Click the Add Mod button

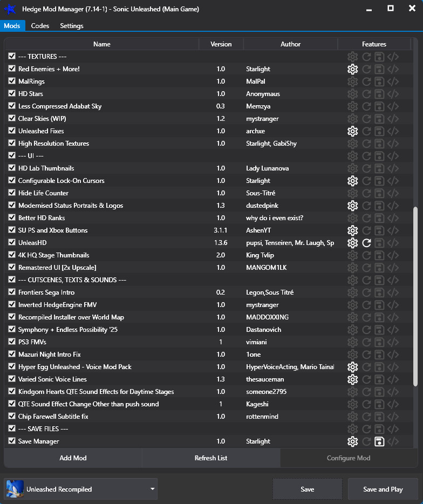pyautogui.click(x=73, y=458)
